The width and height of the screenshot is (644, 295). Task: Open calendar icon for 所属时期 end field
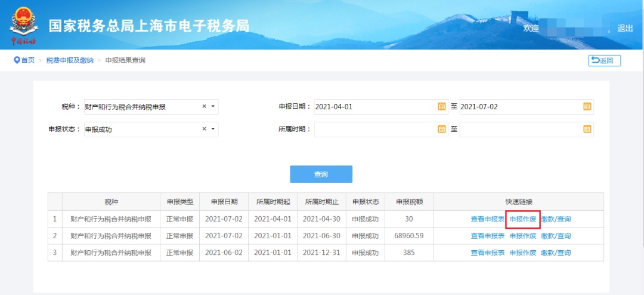[x=587, y=129]
